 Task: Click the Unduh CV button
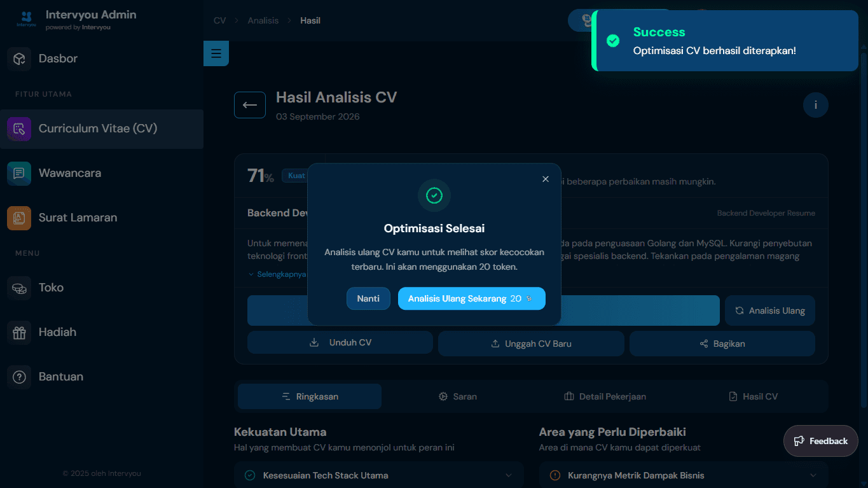(340, 342)
